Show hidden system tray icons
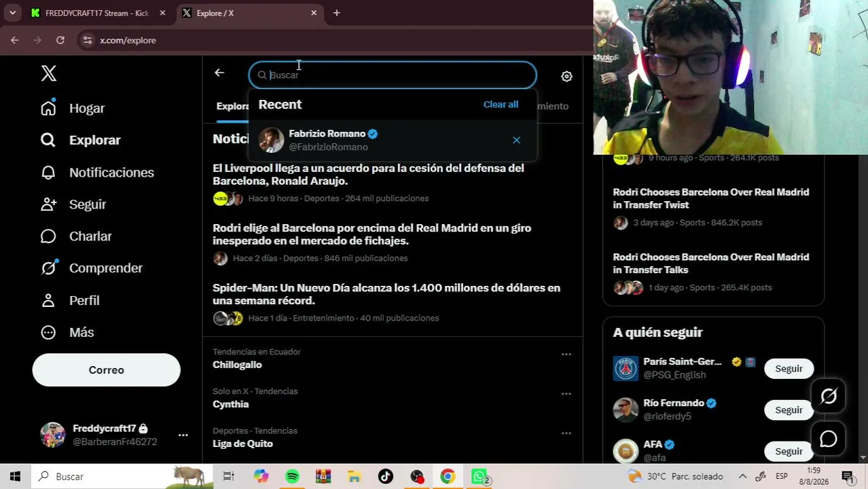The image size is (868, 489). 742,477
